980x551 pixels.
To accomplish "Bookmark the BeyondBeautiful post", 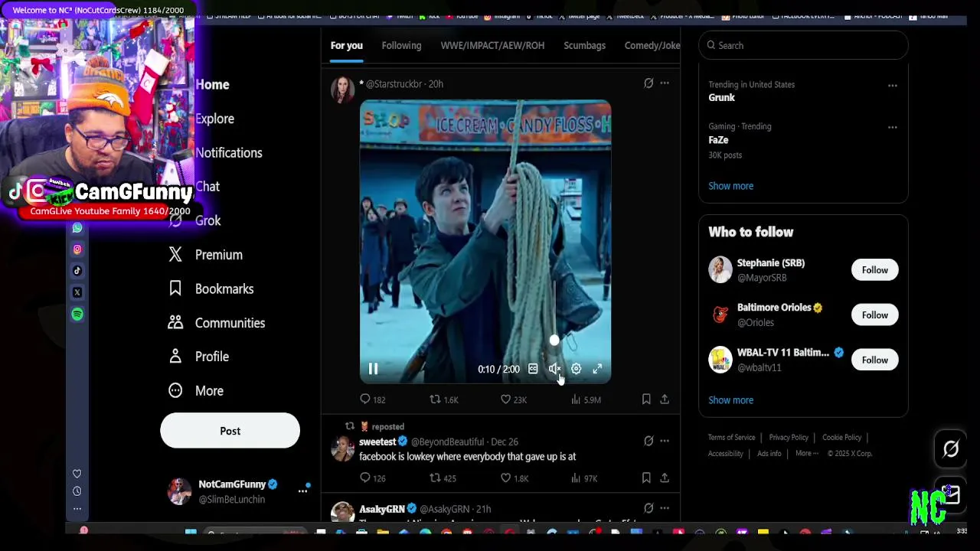I will (646, 478).
